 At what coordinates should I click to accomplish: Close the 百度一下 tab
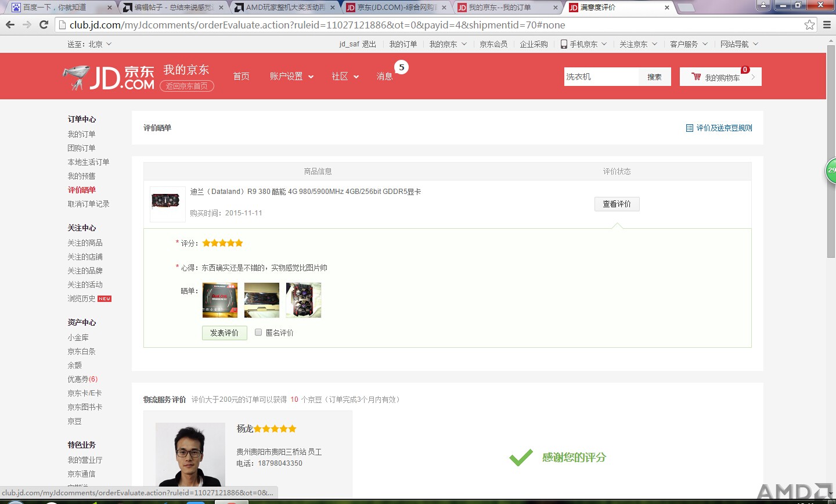pyautogui.click(x=110, y=8)
